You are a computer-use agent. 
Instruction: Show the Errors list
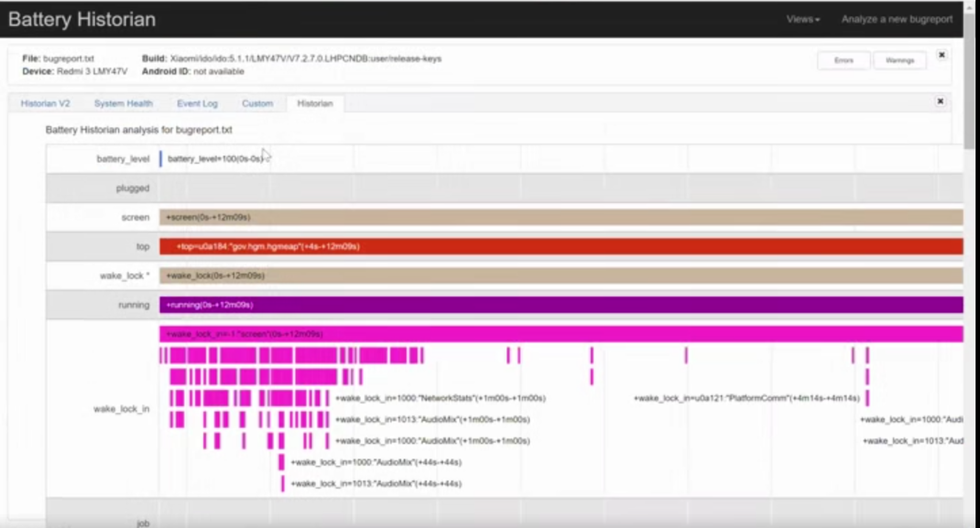coord(843,61)
